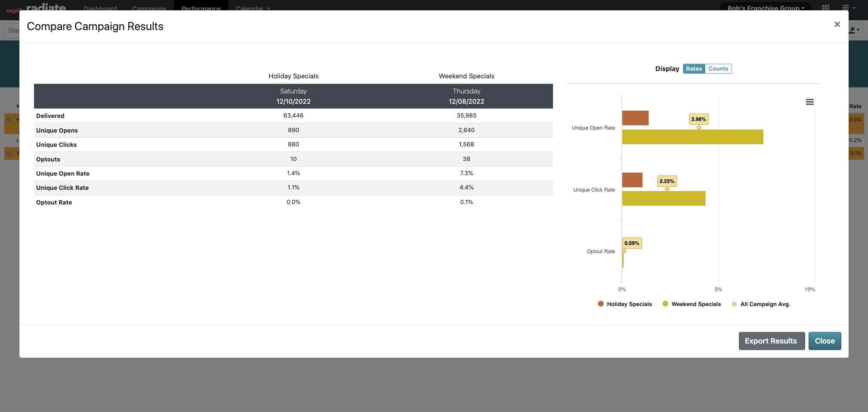Go to the Dashboard tab

pos(100,8)
